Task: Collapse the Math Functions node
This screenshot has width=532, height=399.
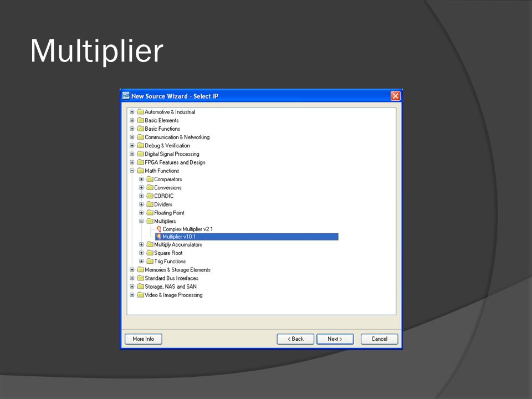Action: (x=132, y=171)
